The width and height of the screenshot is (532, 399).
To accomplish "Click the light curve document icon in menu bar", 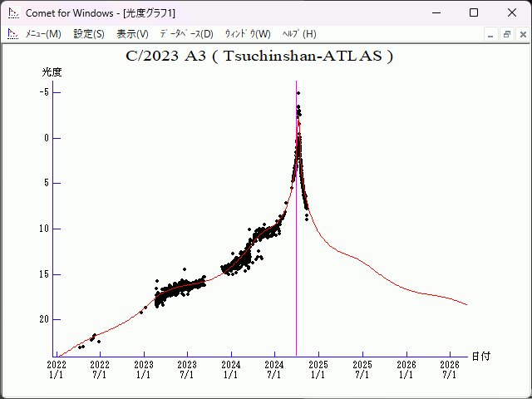I will click(12, 34).
